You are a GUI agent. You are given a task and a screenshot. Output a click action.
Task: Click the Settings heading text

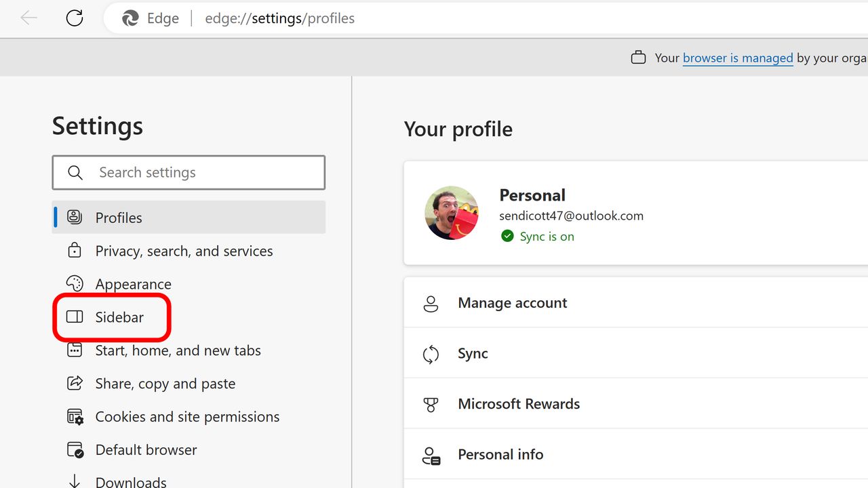98,126
